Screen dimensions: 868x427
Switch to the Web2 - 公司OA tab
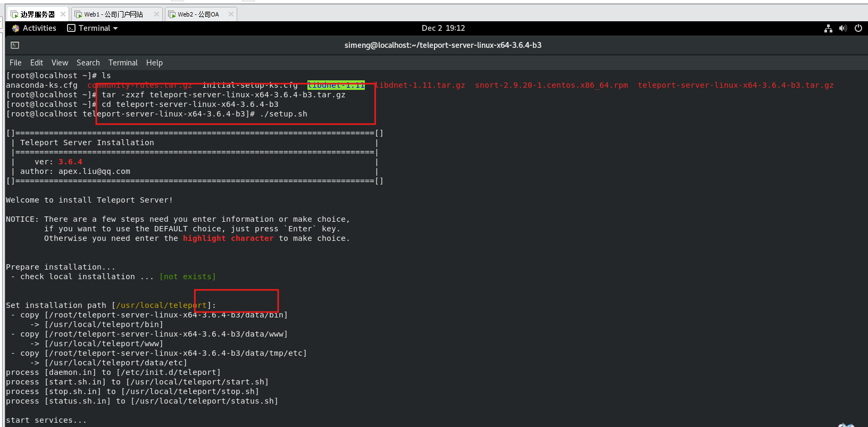point(200,14)
